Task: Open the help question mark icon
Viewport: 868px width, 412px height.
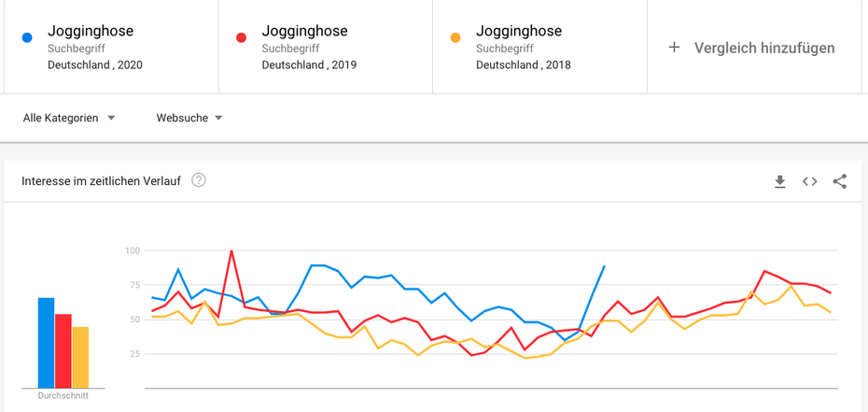Action: coord(199,180)
